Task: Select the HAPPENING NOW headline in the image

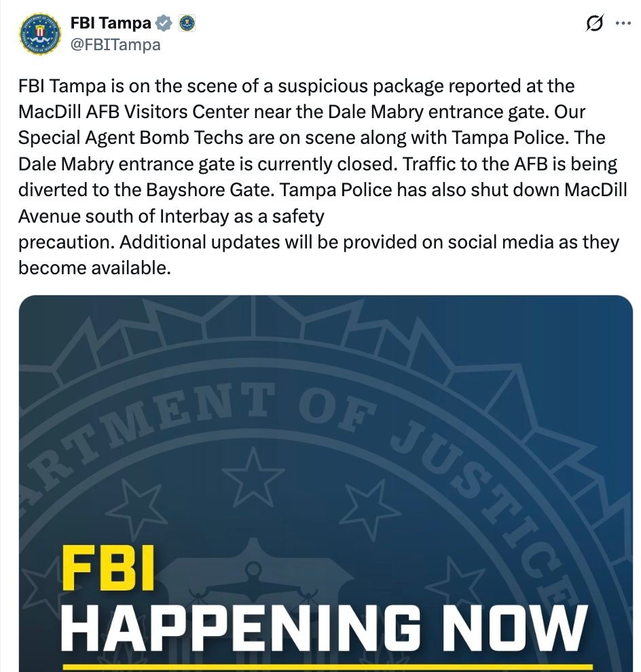Action: 319,621
